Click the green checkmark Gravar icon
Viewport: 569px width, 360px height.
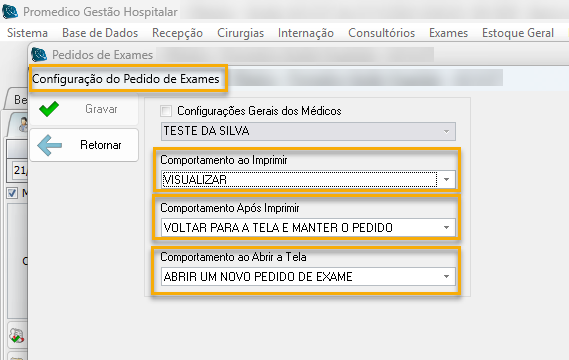coord(49,109)
